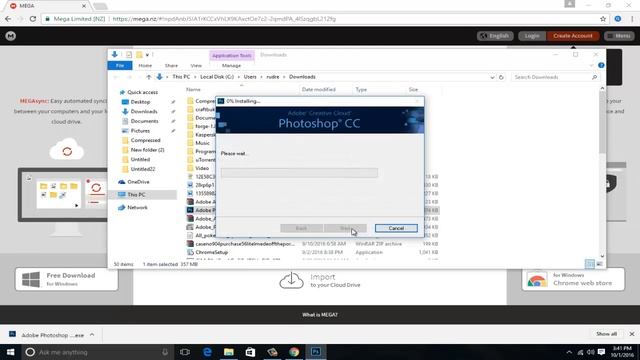The height and width of the screenshot is (360, 640).
Task: Open the Windows Store taskbar icon
Action: tap(250, 352)
